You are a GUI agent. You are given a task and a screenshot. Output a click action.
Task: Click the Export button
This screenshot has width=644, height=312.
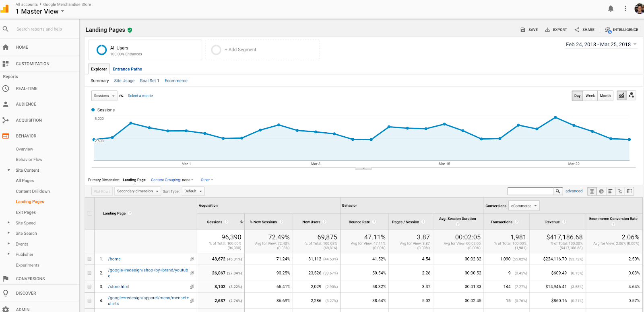[x=556, y=30]
